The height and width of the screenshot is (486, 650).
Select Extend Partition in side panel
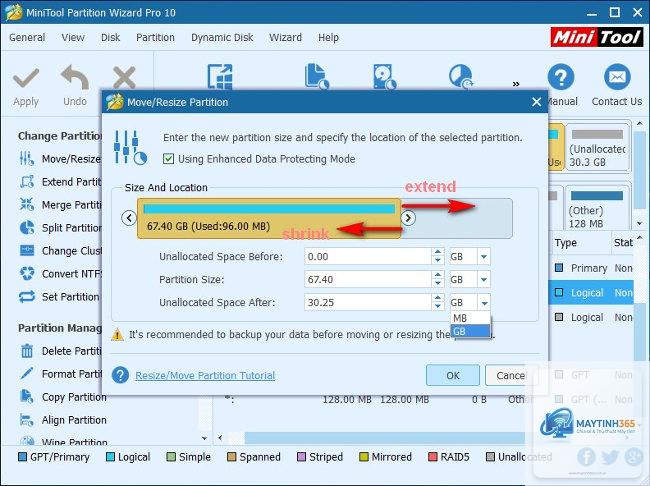pos(60,182)
